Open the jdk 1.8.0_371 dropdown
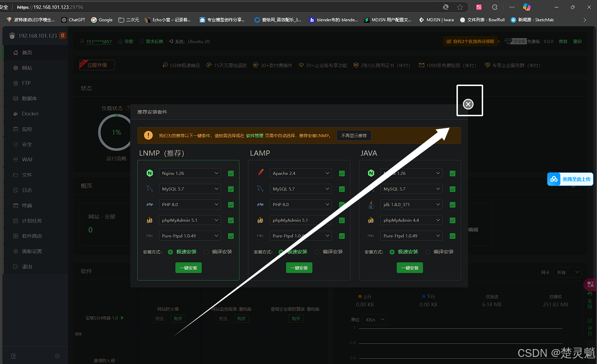The width and height of the screenshot is (597, 364). 411,204
